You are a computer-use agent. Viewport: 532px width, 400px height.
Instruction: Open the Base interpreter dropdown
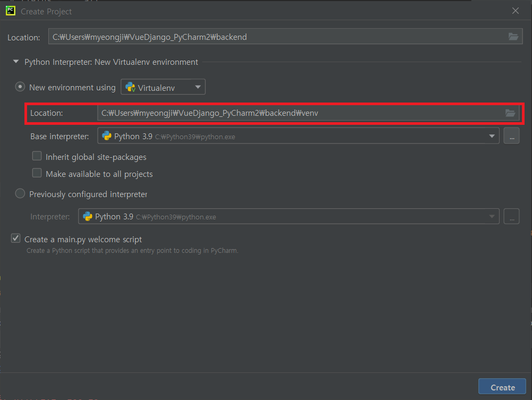(x=492, y=136)
